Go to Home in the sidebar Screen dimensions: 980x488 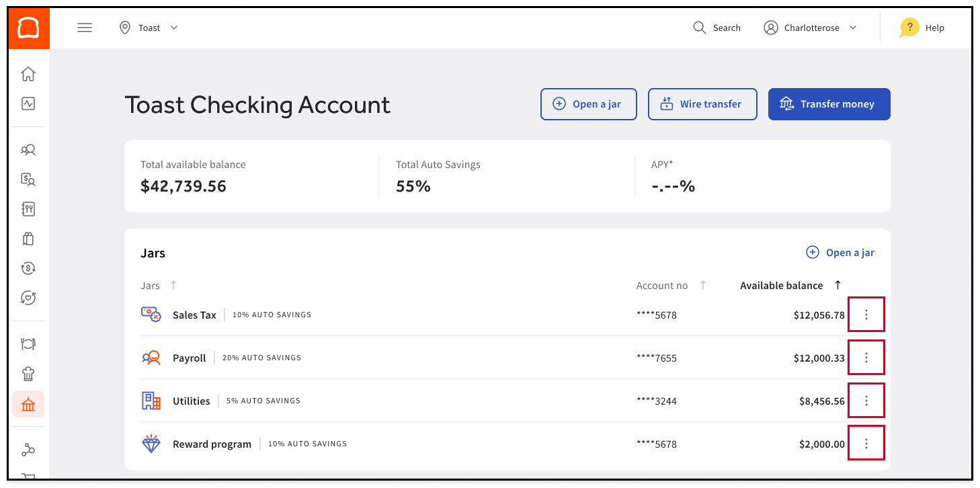pyautogui.click(x=28, y=74)
